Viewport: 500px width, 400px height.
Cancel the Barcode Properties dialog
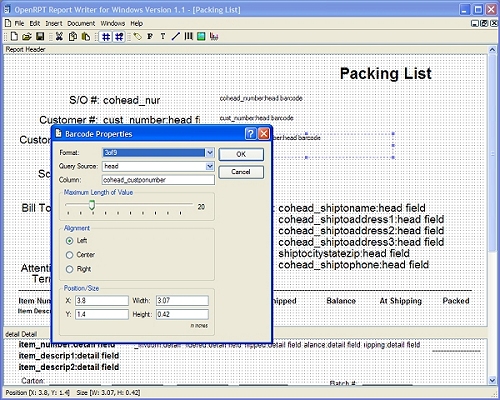click(241, 172)
